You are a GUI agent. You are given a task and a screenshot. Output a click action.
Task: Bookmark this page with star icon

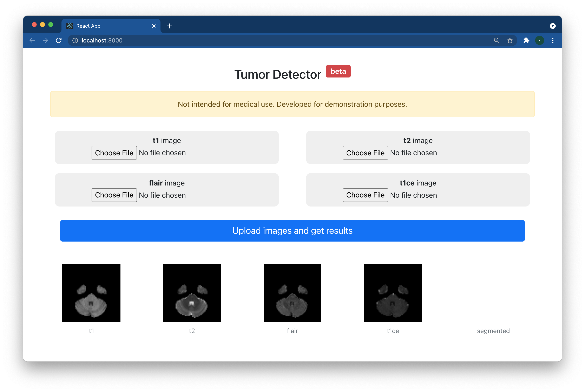tap(510, 40)
